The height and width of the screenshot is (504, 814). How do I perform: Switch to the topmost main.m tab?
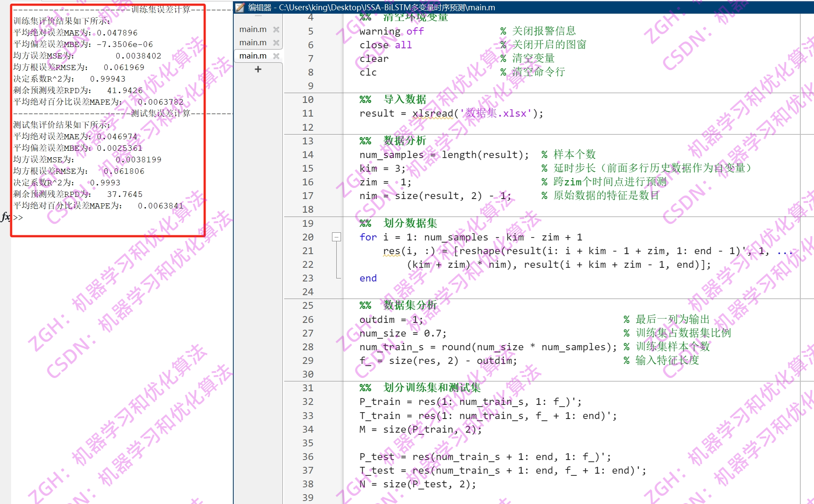click(253, 29)
